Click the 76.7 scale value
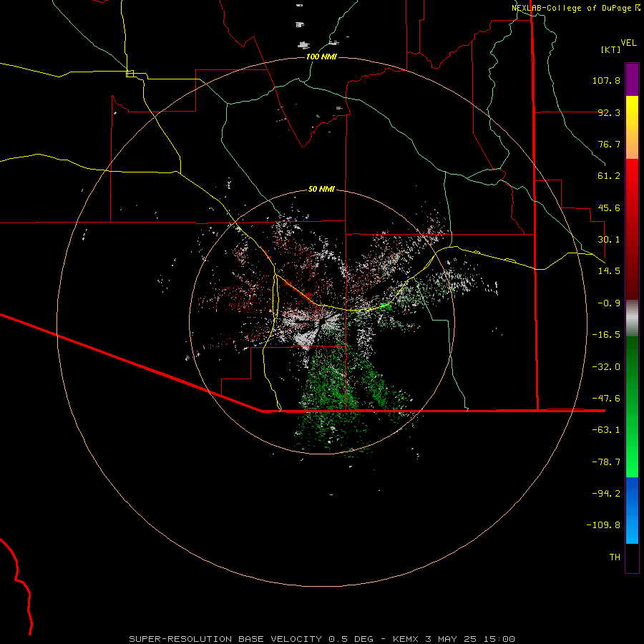This screenshot has height=644, width=644. [x=609, y=144]
